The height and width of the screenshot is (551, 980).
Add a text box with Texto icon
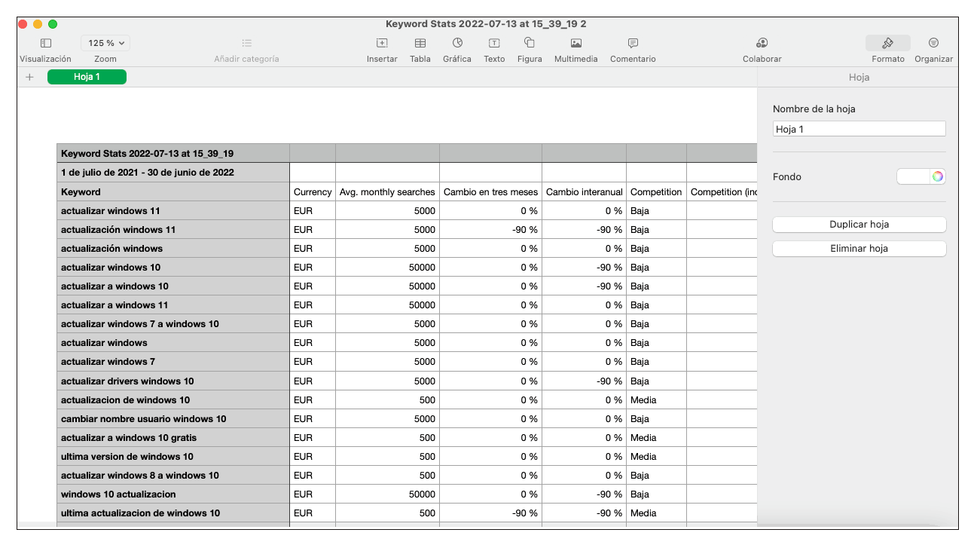point(494,44)
